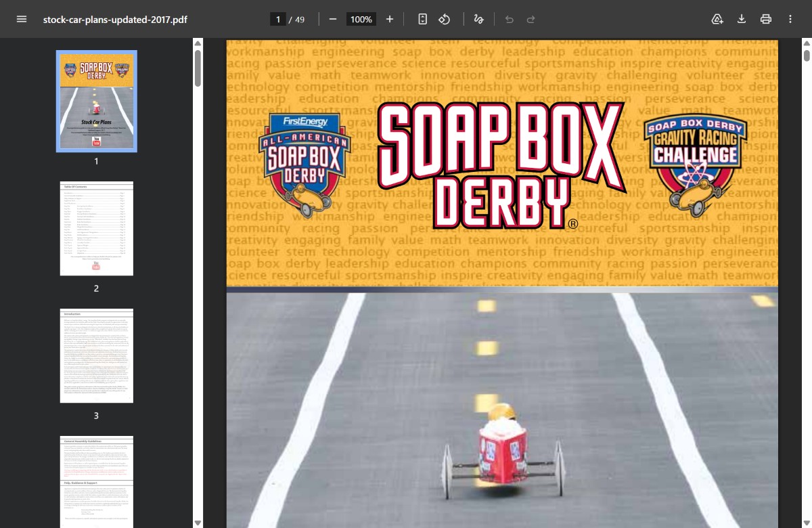Click thumbnail panel scroll up arrow
Viewport: 812px width, 528px height.
coord(198,43)
